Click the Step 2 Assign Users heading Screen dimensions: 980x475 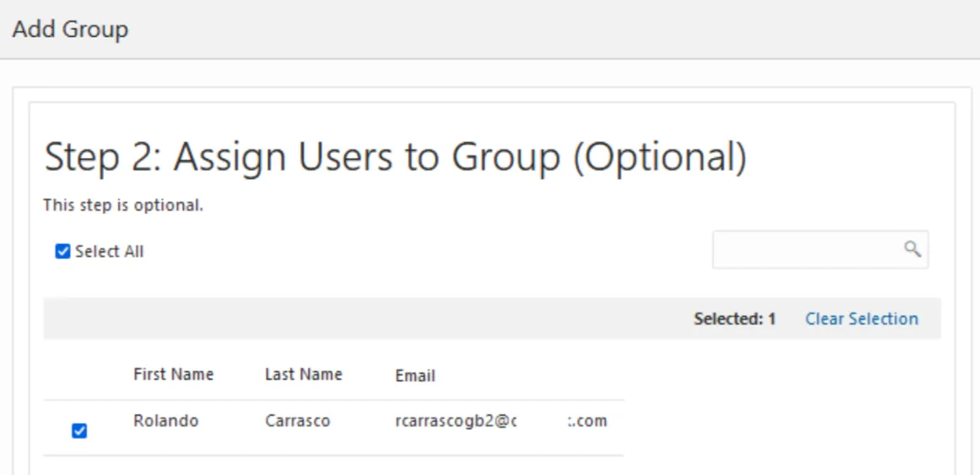396,157
